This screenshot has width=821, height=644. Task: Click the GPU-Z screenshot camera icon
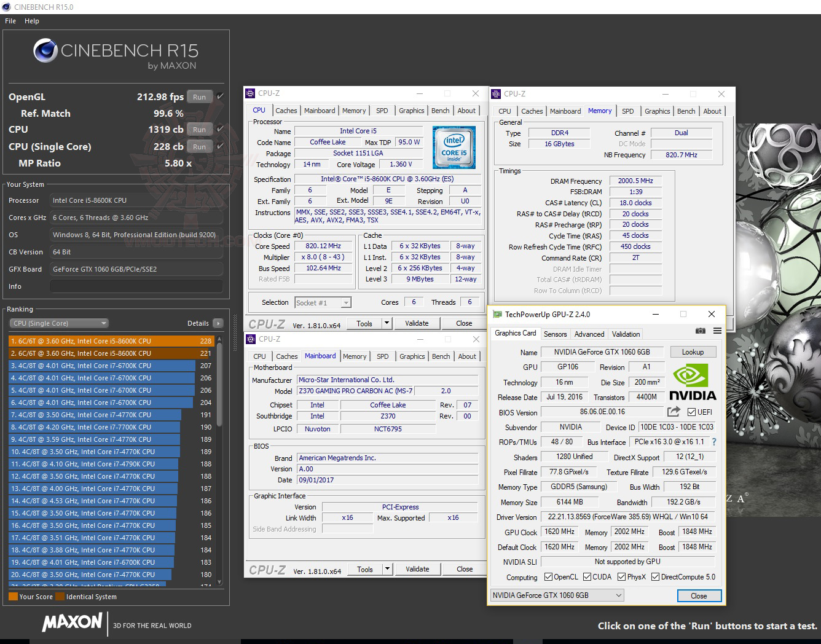pos(701,331)
